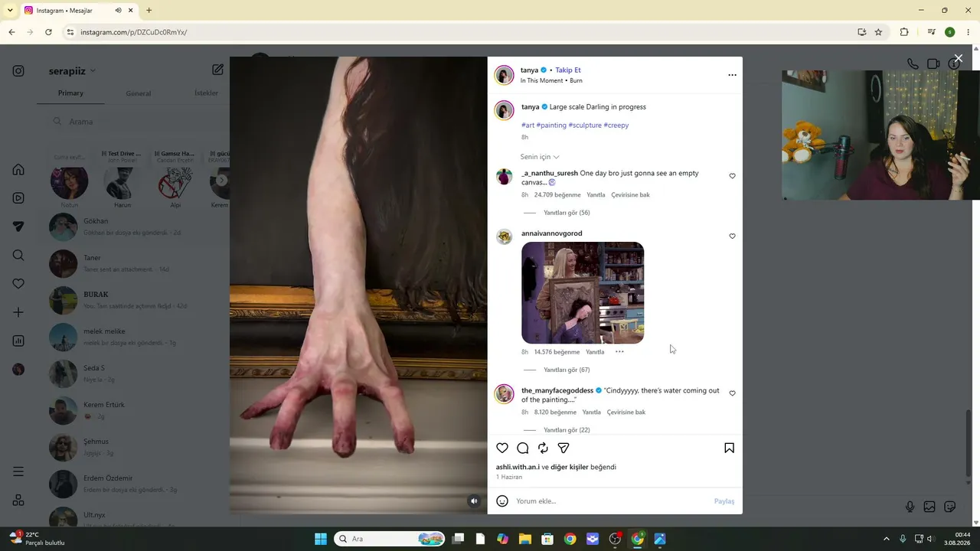Mute the Instagram tab via the speaker icon
This screenshot has width=980, height=551.
pyautogui.click(x=118, y=11)
